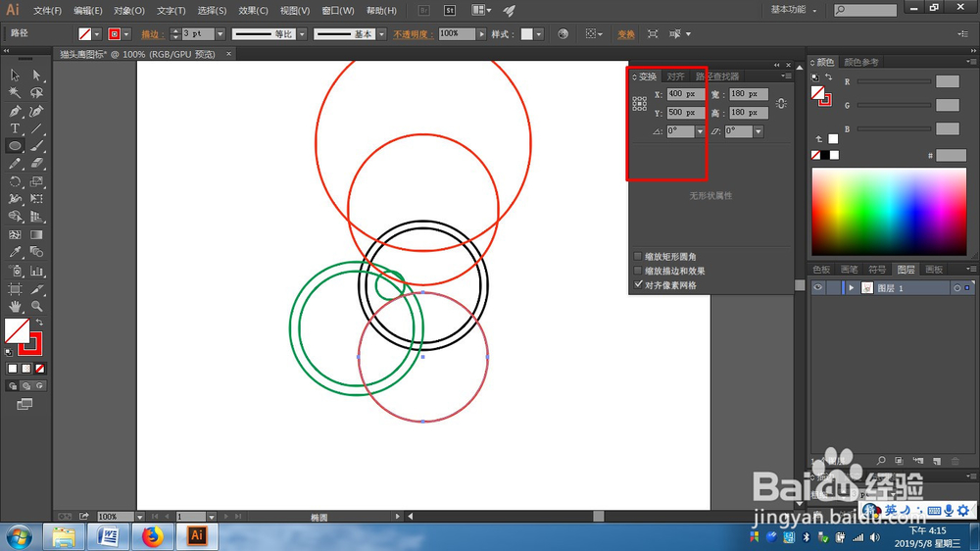Select the Magic Wand tool
Image resolution: width=980 pixels, height=551 pixels.
15,92
